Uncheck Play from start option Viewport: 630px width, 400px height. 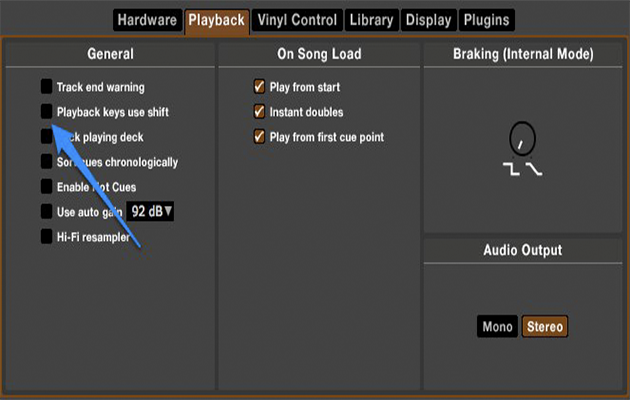click(259, 88)
